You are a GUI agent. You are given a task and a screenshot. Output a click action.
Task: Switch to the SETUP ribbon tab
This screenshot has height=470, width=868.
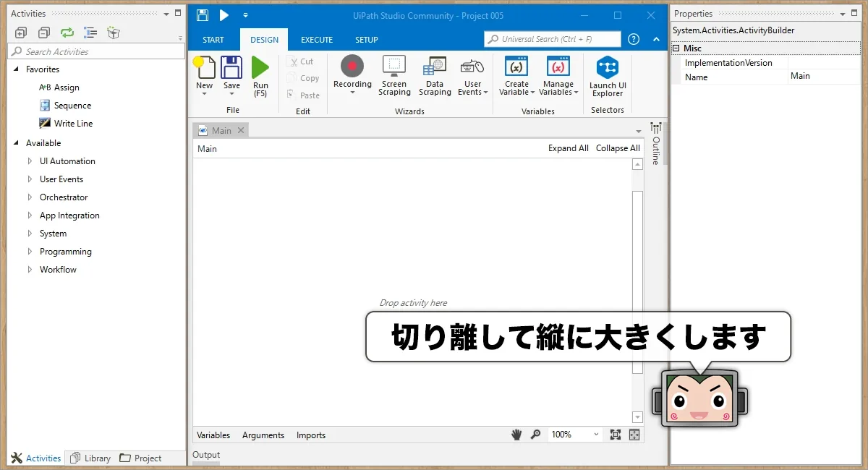pos(367,40)
